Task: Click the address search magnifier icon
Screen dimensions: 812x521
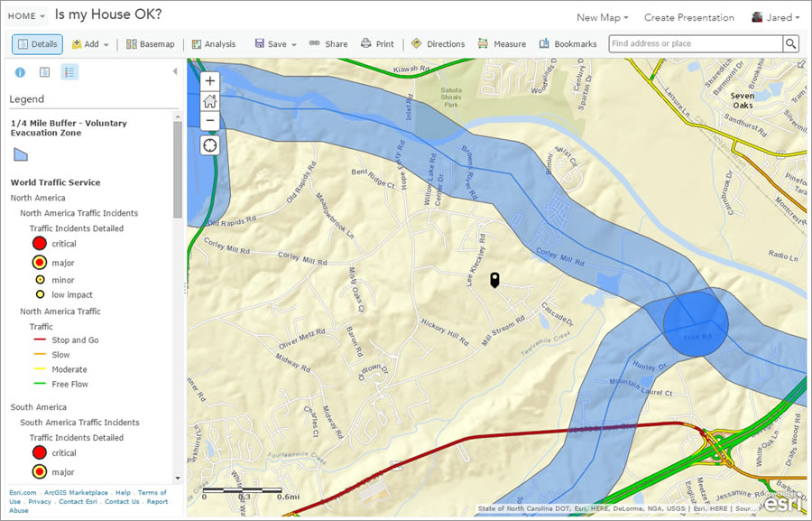Action: click(789, 43)
